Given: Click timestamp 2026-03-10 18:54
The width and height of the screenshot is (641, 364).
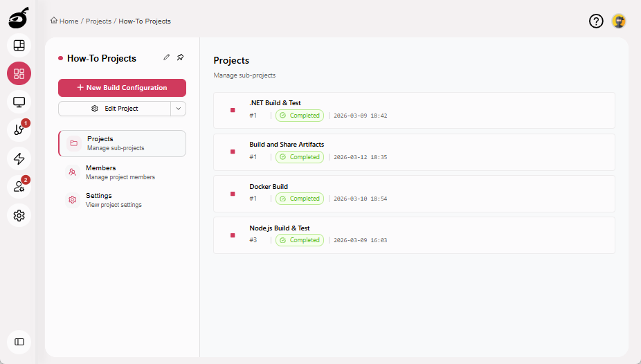Looking at the screenshot, I should [x=360, y=199].
